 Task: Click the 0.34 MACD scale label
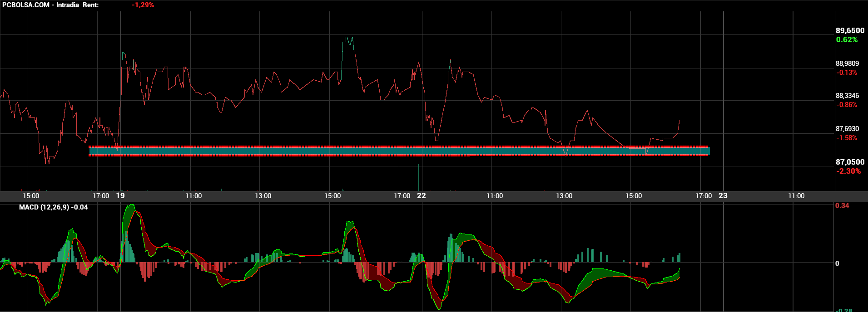click(842, 205)
